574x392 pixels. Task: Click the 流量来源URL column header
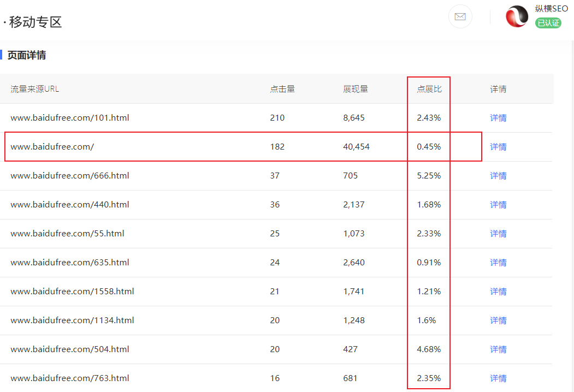pos(35,89)
